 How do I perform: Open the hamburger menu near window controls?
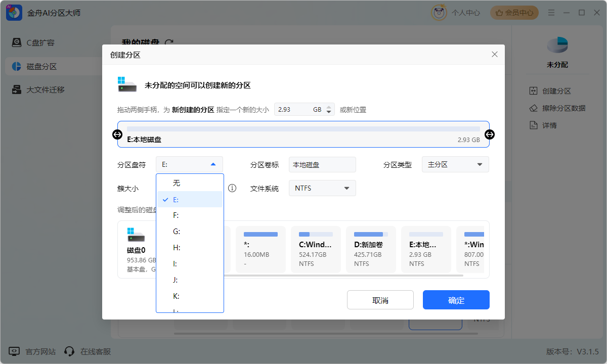click(551, 12)
